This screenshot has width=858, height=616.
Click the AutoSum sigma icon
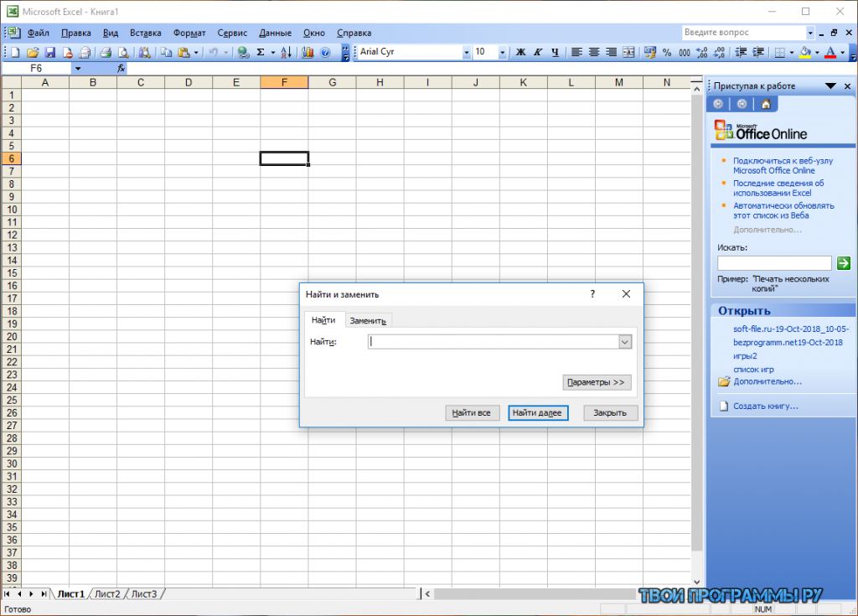(261, 53)
